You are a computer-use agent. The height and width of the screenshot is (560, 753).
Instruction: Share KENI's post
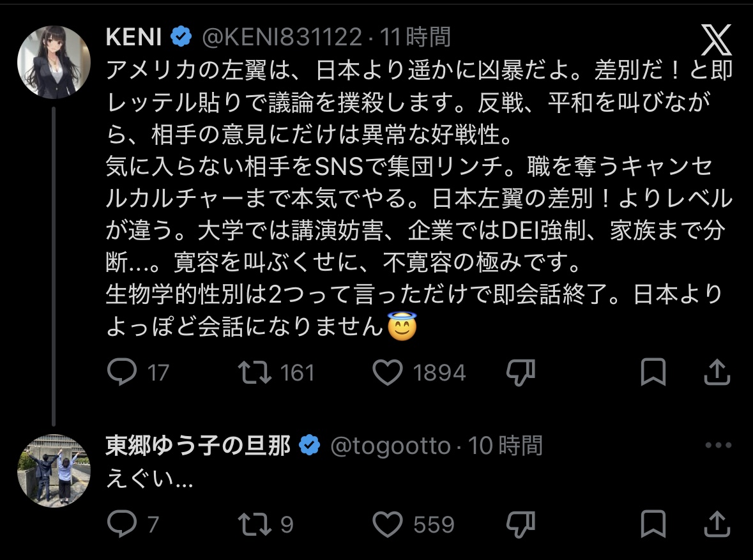tap(717, 372)
